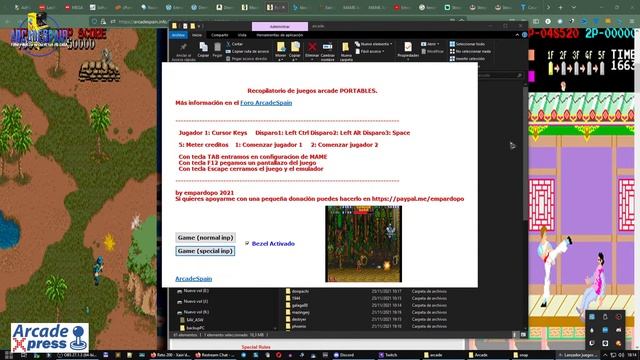Click Invertir selección
The width and height of the screenshot is (640, 360).
(x=467, y=59)
